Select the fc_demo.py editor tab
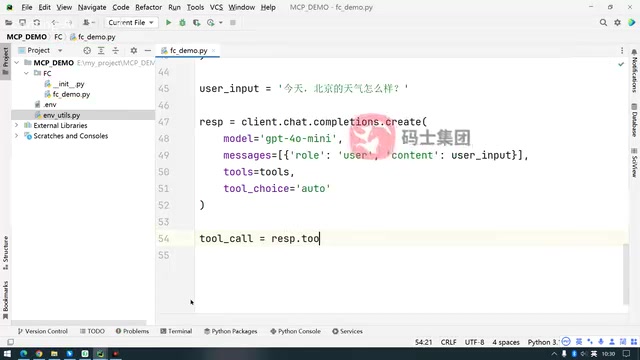The width and height of the screenshot is (640, 360). click(x=188, y=50)
